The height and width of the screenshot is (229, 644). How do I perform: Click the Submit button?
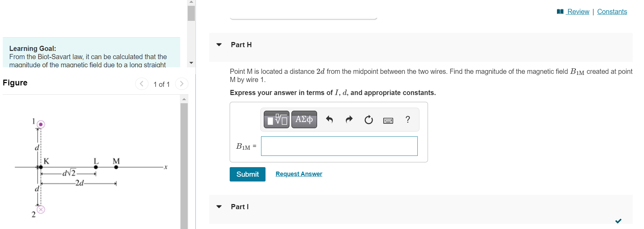(x=247, y=174)
